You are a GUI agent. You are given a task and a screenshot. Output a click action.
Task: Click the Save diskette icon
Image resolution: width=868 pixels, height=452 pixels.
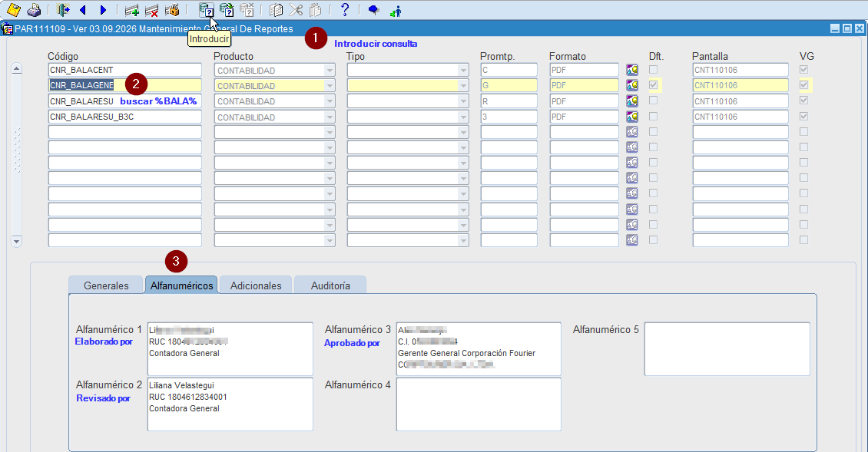(x=13, y=9)
